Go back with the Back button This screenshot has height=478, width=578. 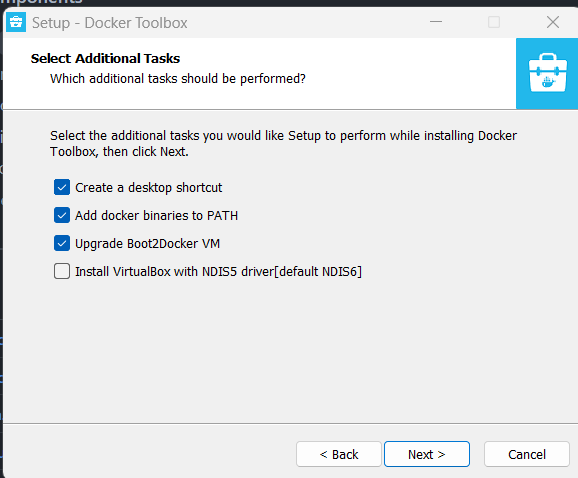[339, 454]
